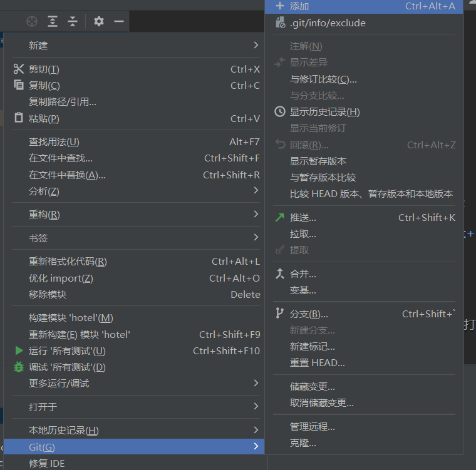This screenshot has width=476, height=470.
Task: Expand the 新建 submenu arrow
Action: [256, 45]
